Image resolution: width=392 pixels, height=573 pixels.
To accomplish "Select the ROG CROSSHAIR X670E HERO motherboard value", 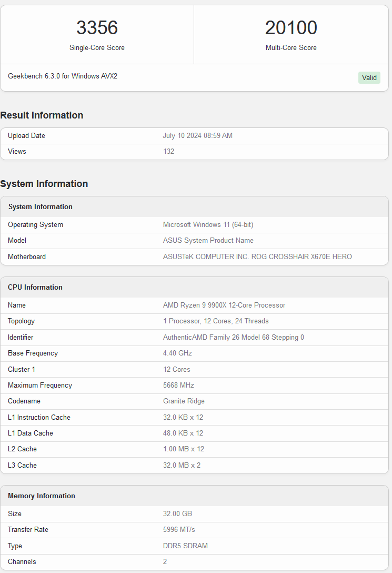I will point(257,256).
